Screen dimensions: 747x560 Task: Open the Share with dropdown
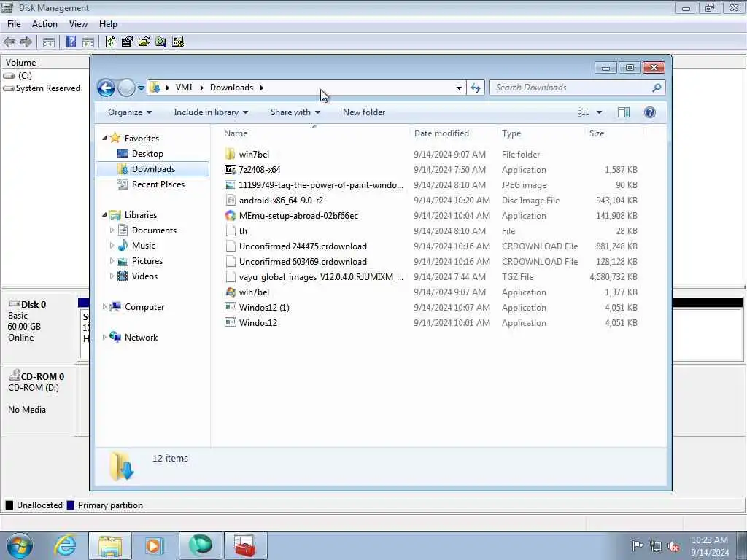click(x=295, y=112)
